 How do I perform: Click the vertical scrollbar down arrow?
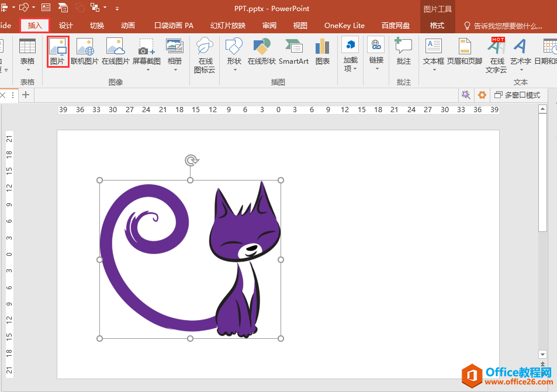pos(542,354)
